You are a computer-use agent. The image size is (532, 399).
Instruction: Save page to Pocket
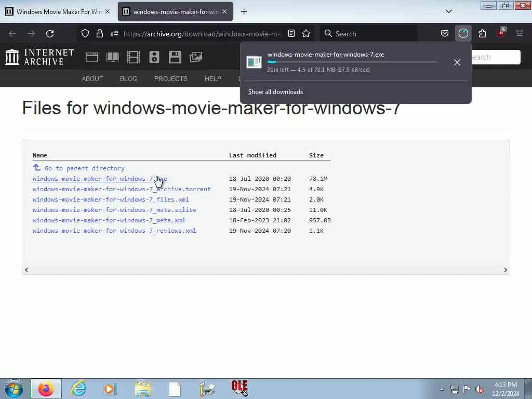[x=445, y=34]
